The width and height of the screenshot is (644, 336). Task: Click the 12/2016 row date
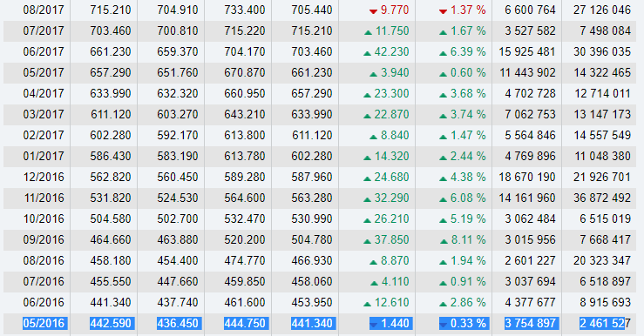tap(44, 178)
